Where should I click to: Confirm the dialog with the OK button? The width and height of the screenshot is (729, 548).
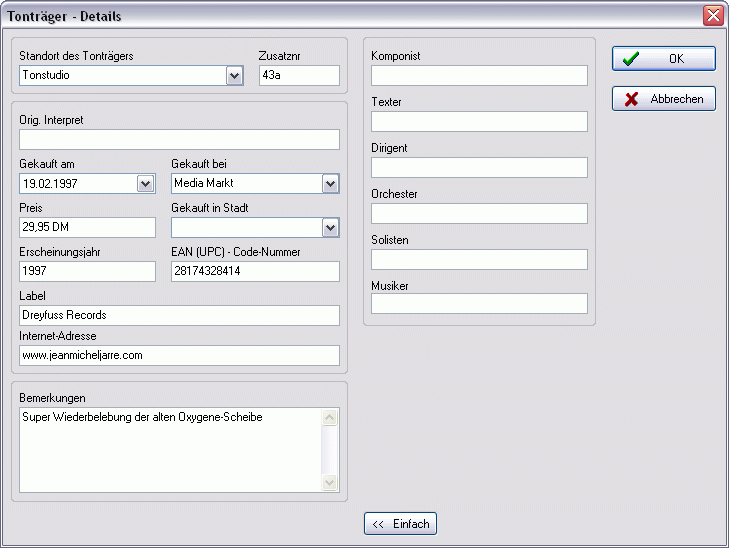[663, 59]
